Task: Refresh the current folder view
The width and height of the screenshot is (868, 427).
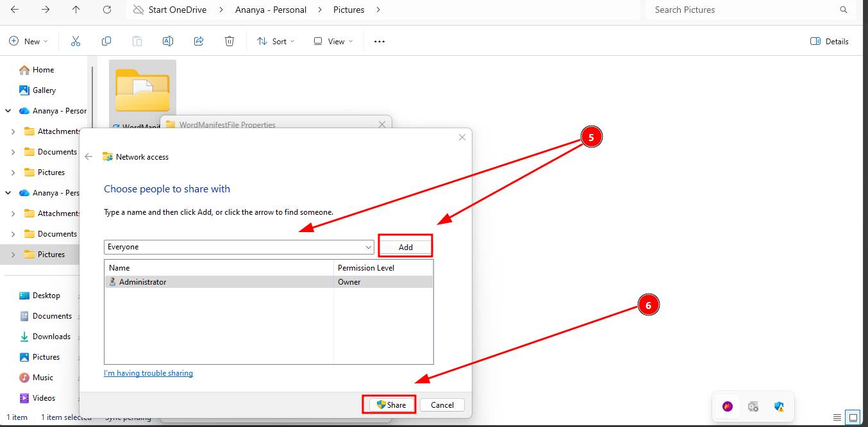Action: [x=107, y=10]
